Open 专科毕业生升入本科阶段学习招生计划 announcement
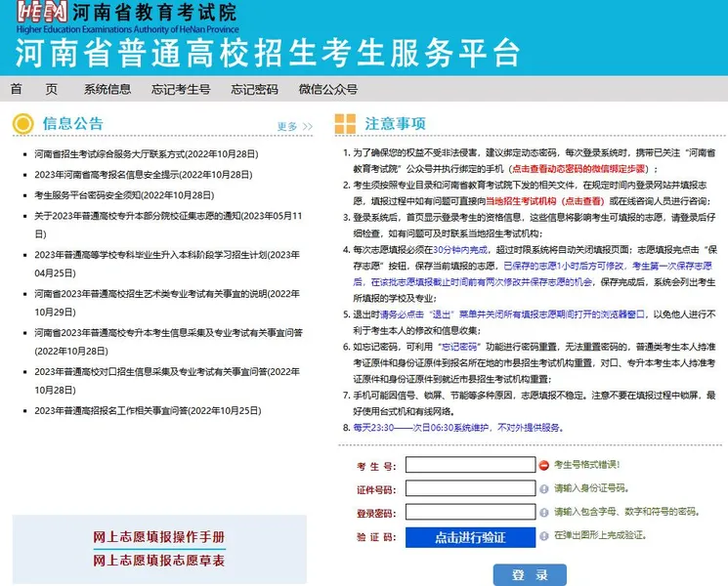The width and height of the screenshot is (728, 586). pyautogui.click(x=167, y=264)
